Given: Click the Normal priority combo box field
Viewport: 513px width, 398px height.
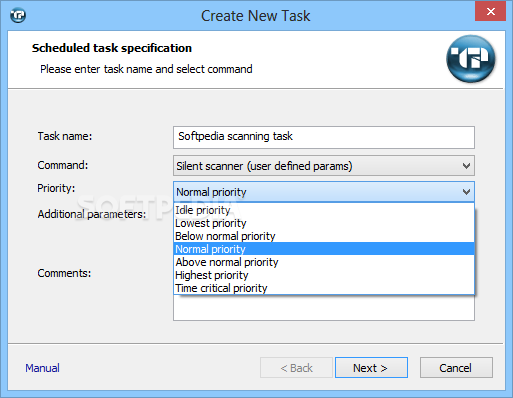Looking at the screenshot, I should [x=324, y=192].
